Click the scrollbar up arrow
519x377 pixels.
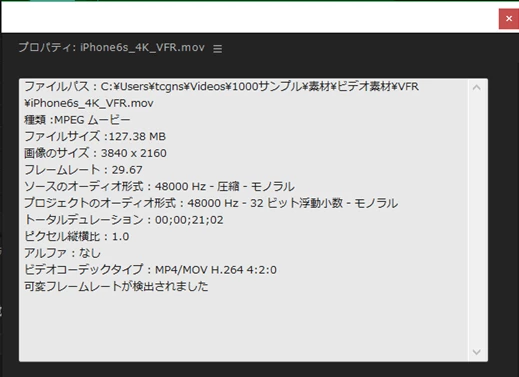coord(477,88)
